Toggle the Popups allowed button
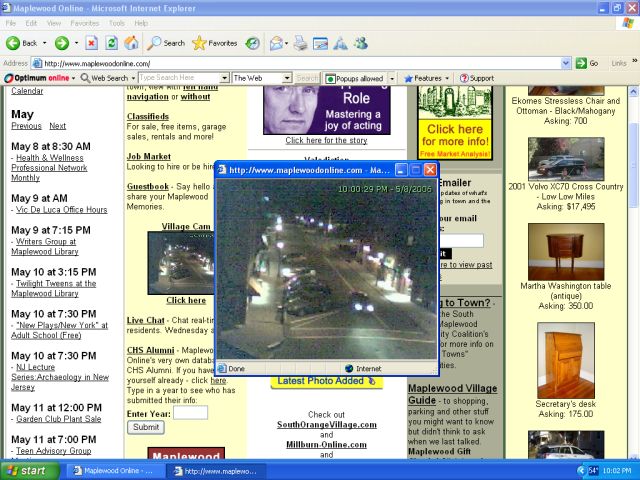Viewport: 640px width, 480px height. [x=355, y=78]
